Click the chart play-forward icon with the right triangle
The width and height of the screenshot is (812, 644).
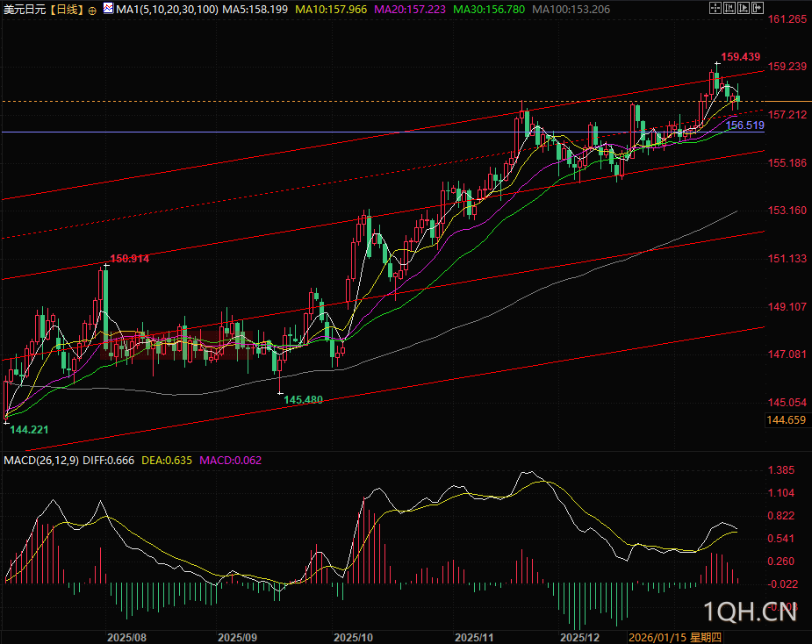(745, 9)
